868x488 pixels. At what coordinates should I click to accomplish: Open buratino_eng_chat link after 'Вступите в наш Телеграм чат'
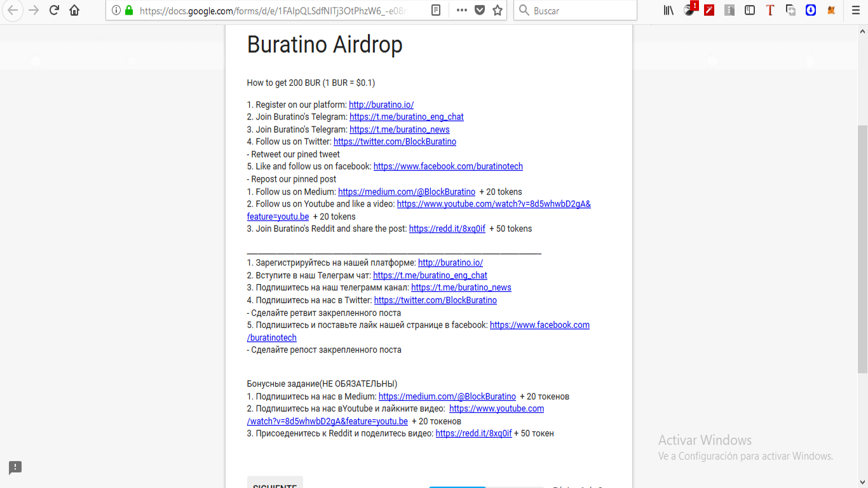(430, 275)
